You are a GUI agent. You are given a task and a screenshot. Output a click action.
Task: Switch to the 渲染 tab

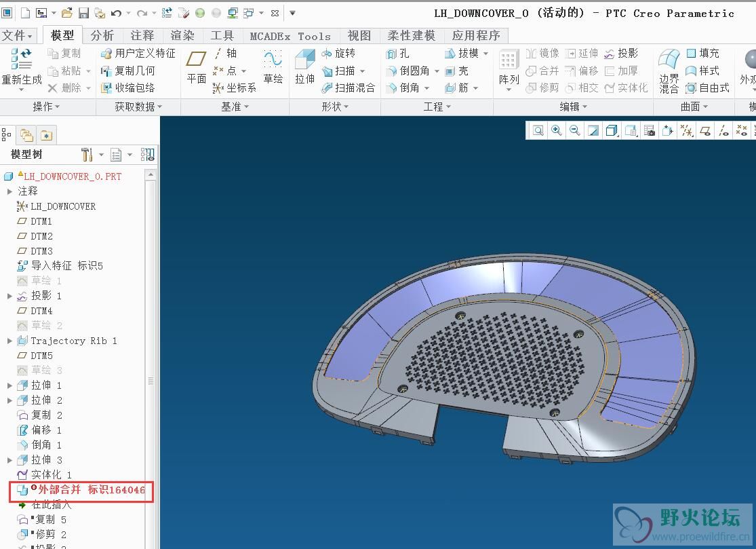click(x=182, y=36)
